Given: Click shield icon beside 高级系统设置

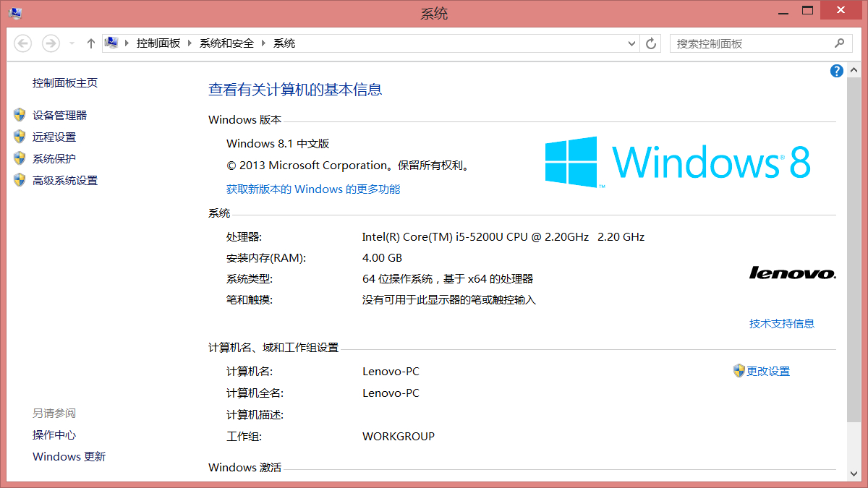Looking at the screenshot, I should click(x=20, y=180).
